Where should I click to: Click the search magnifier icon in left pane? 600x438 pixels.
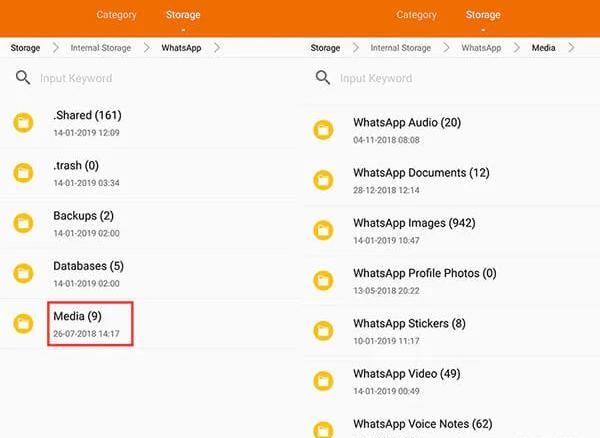coord(23,78)
